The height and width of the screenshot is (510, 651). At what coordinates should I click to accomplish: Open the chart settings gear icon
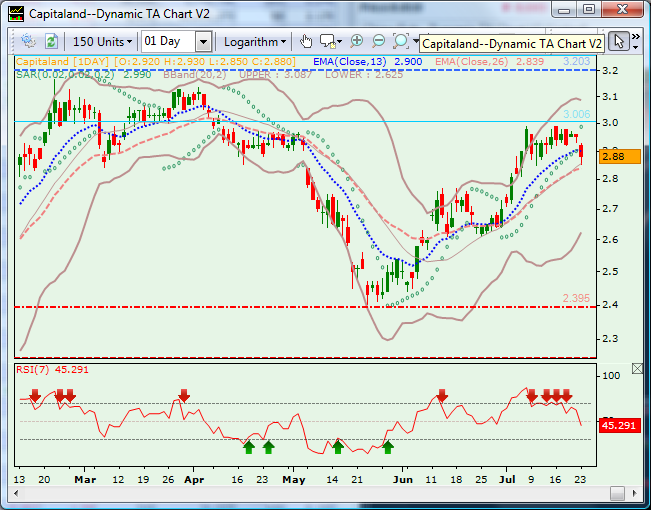tap(28, 41)
